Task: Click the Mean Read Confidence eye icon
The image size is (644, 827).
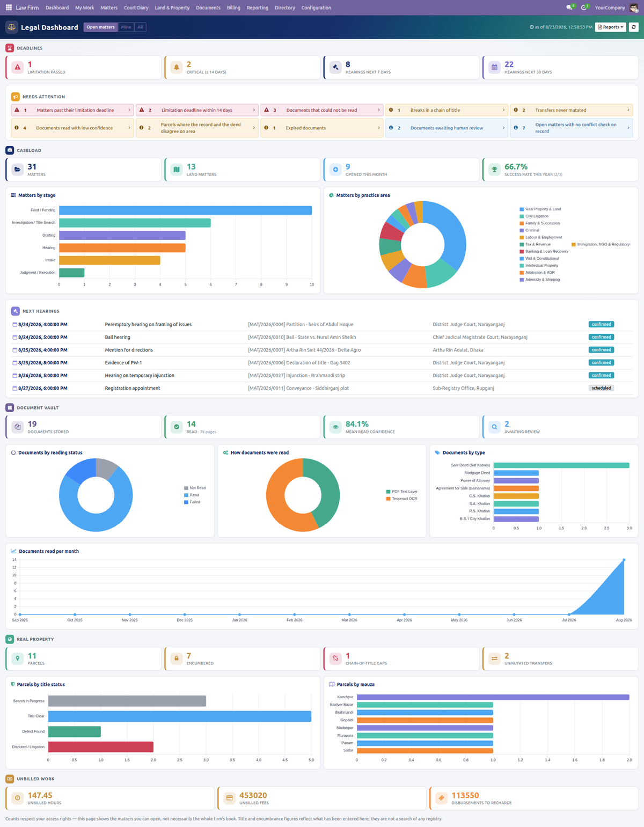Action: [335, 427]
